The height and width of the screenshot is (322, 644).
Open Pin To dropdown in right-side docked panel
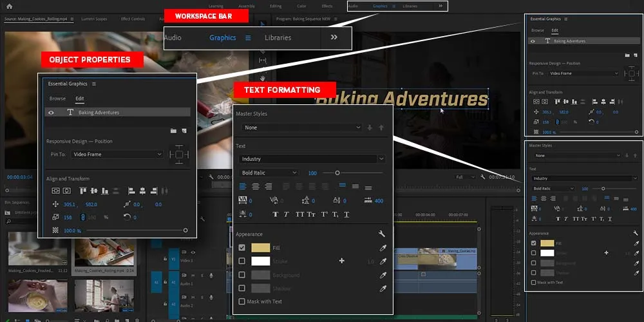coord(583,73)
